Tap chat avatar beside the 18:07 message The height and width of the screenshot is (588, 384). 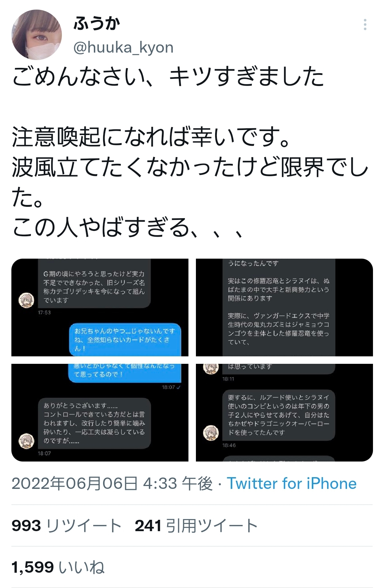pyautogui.click(x=26, y=441)
